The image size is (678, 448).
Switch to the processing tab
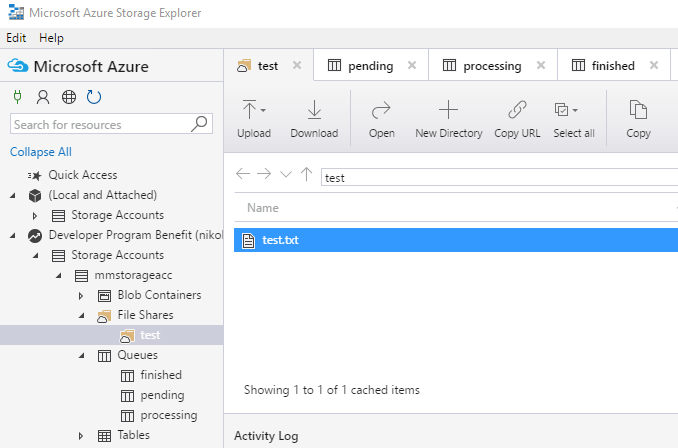pyautogui.click(x=492, y=66)
